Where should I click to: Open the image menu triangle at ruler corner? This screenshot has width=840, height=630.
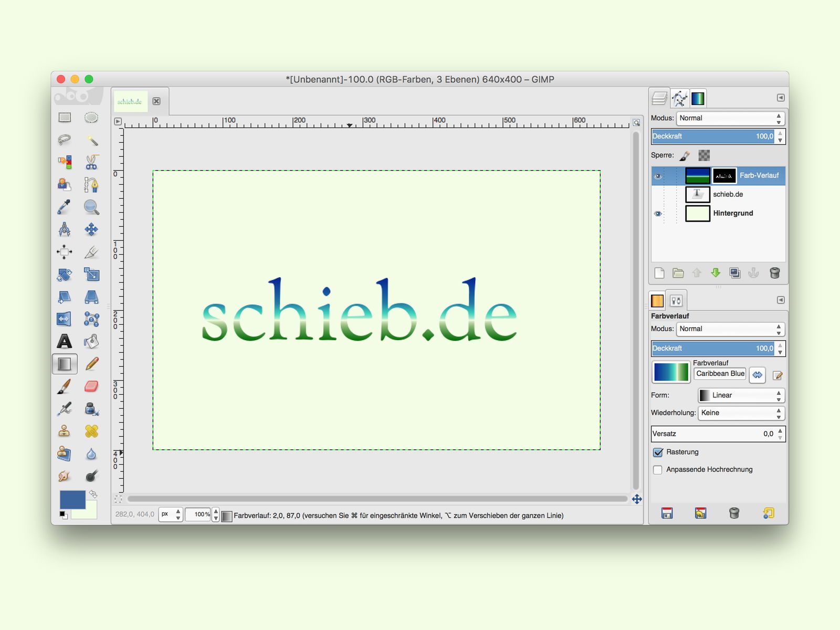point(118,121)
